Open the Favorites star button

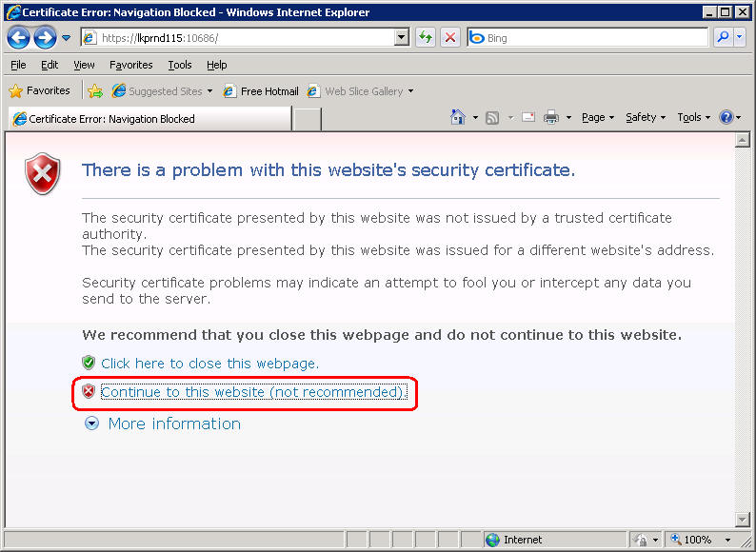coord(40,90)
